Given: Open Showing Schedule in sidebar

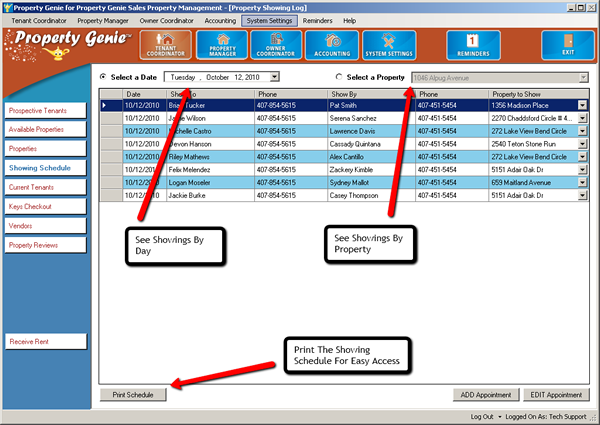Looking at the screenshot, I should click(46, 168).
